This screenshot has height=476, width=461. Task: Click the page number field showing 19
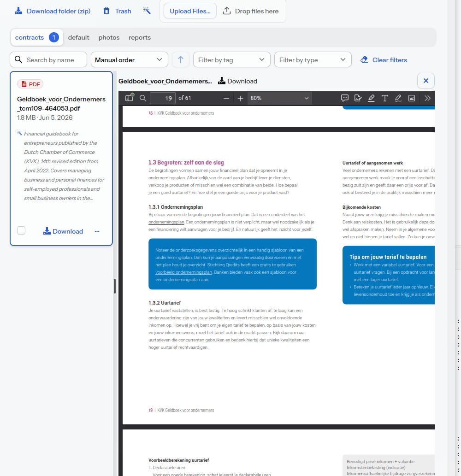163,98
